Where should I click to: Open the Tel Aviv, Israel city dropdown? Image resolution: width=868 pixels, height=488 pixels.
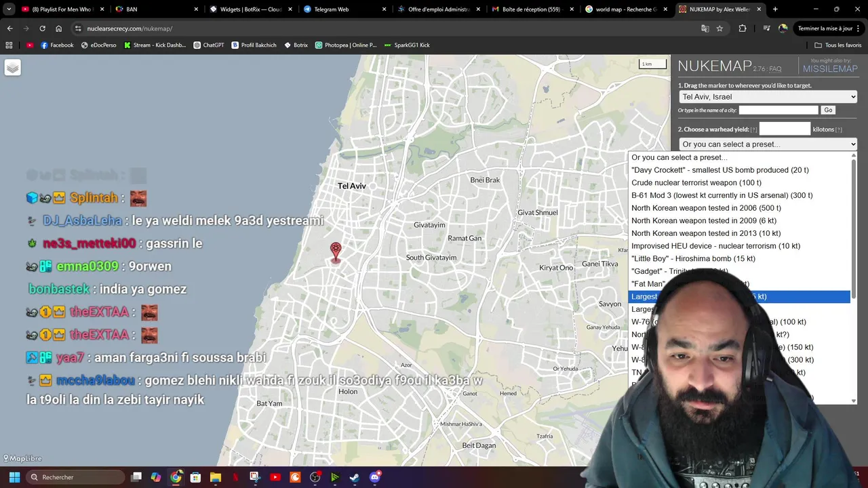(x=768, y=97)
